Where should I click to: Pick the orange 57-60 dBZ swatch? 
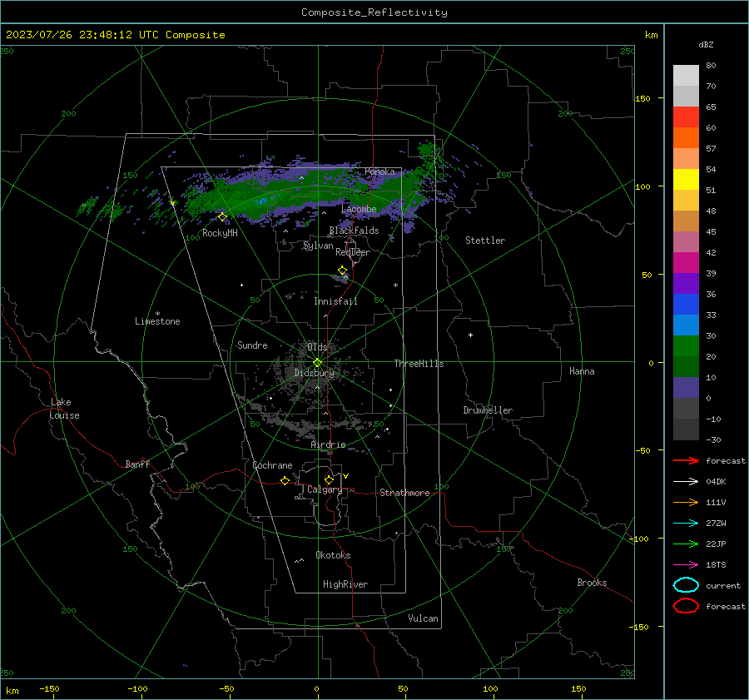686,138
